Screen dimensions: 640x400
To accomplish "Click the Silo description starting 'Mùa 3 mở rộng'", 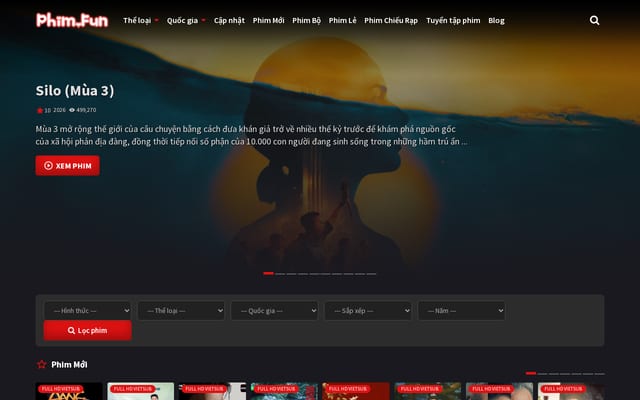I will coord(251,135).
